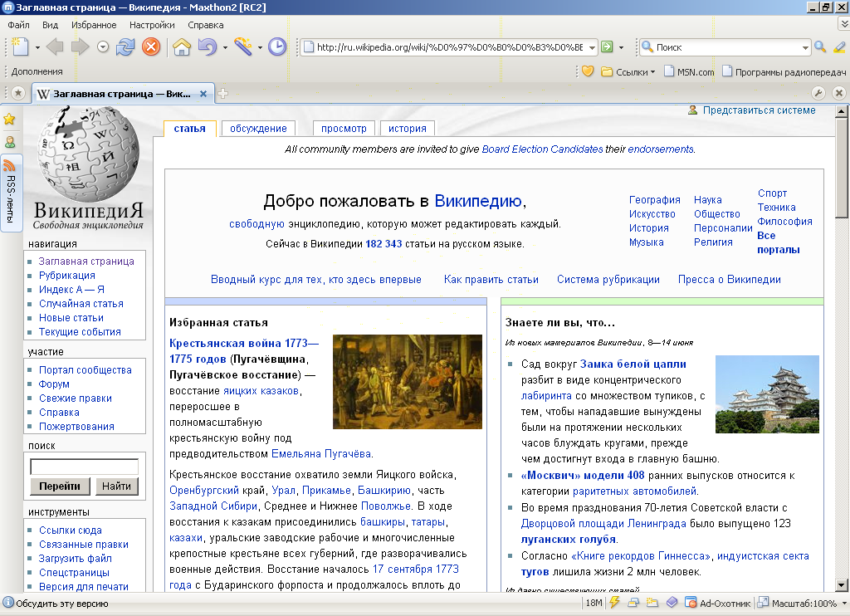
Task: Open a new blank tab with the page icon
Action: [20, 46]
